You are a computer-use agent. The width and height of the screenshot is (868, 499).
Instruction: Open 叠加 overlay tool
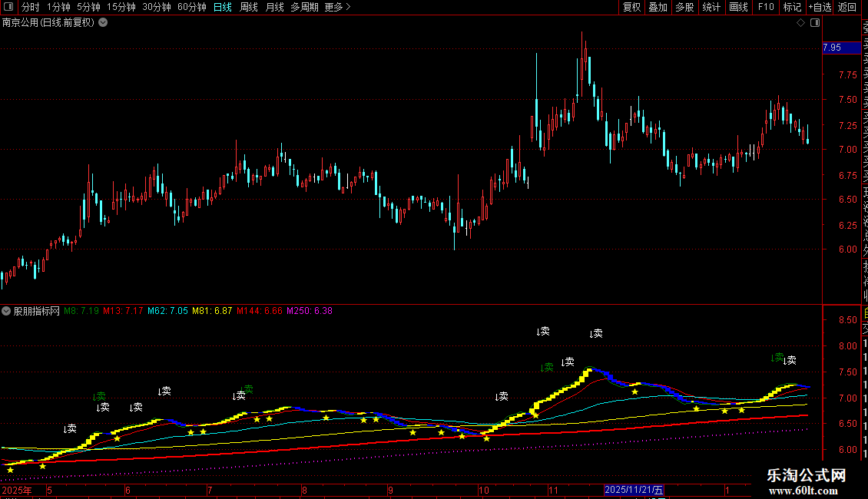pyautogui.click(x=658, y=7)
